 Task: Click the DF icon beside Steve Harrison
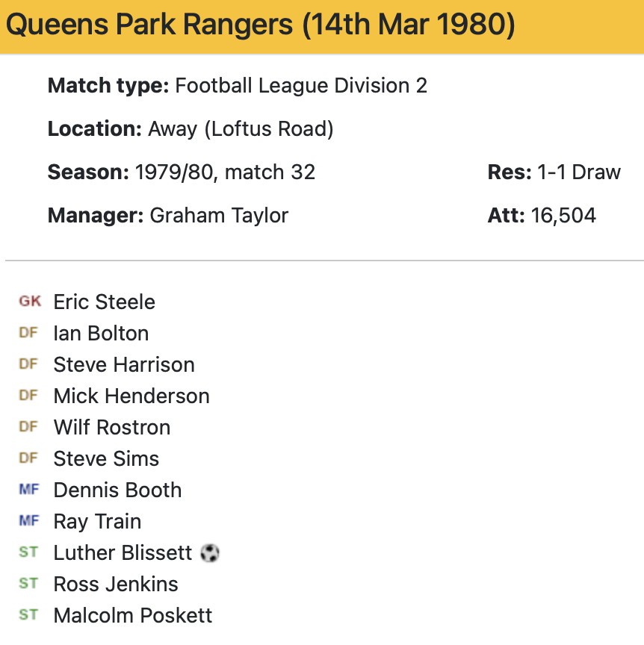coord(28,364)
